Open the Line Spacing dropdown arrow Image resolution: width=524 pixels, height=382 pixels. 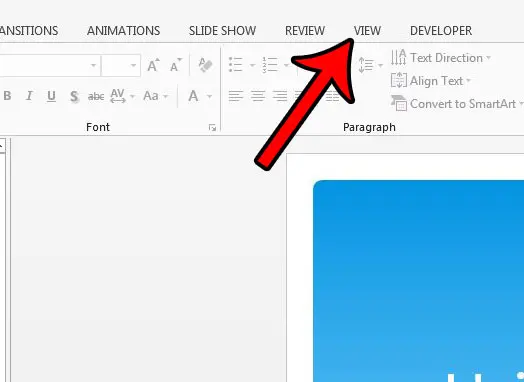tap(380, 65)
